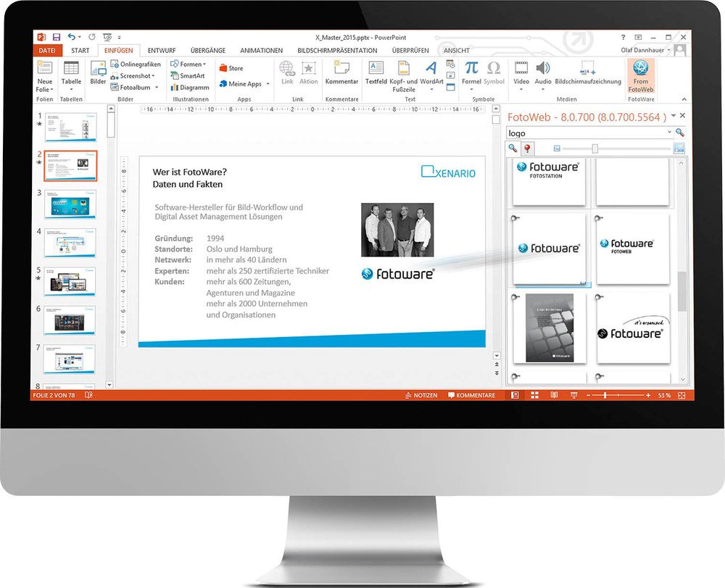This screenshot has width=725, height=588.
Task: Insert a Textfeld text box
Action: [376, 73]
